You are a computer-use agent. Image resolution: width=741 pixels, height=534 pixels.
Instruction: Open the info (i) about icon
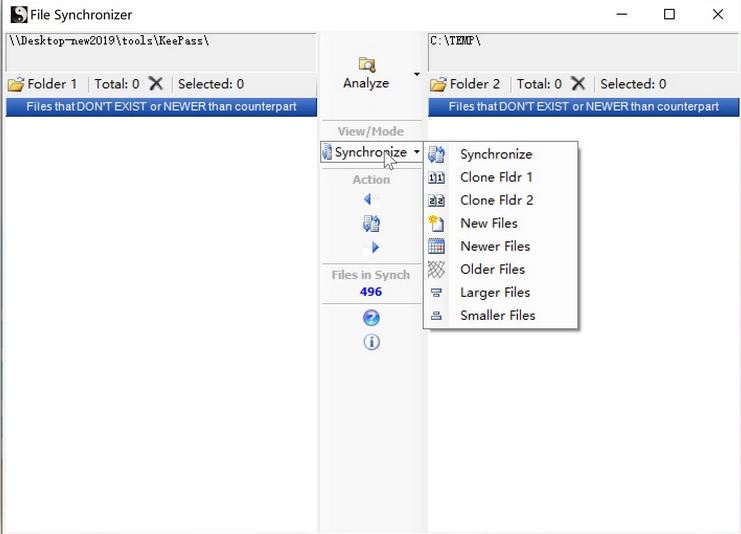click(371, 342)
